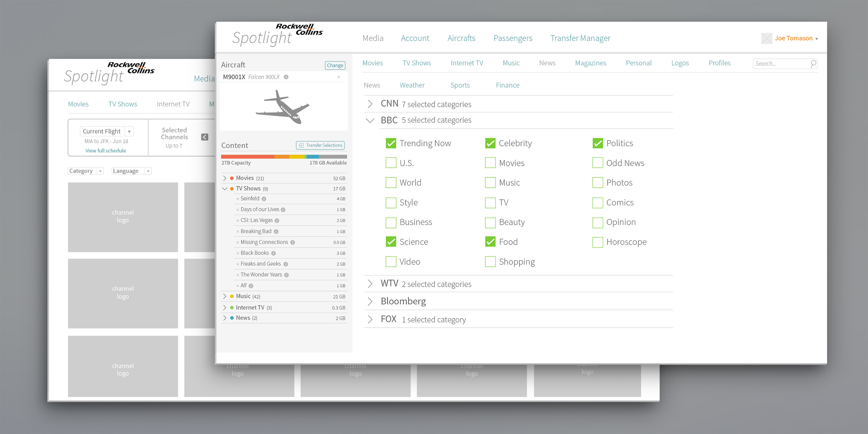This screenshot has height=434, width=868.
Task: Check the World category checkbox
Action: pos(391,183)
